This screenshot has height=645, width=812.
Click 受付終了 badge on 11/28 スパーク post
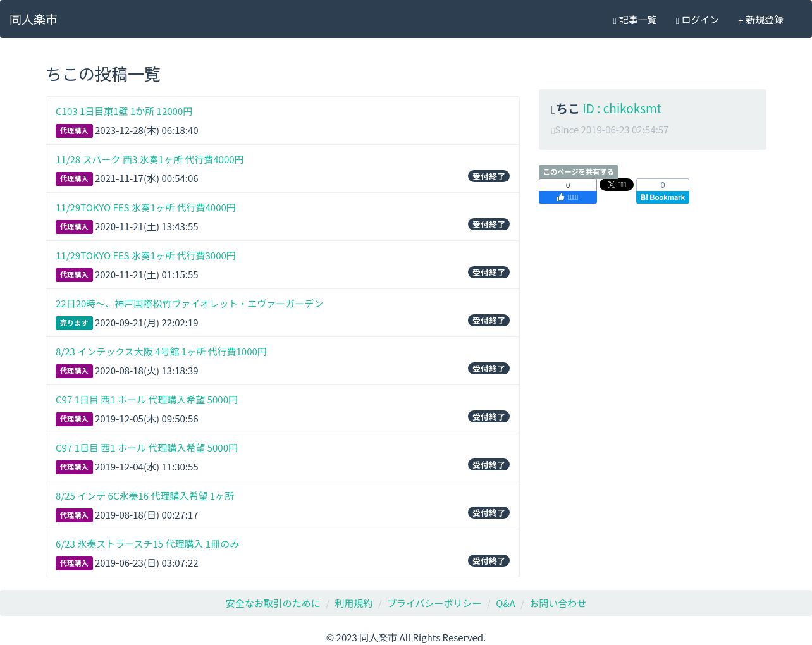tap(489, 176)
